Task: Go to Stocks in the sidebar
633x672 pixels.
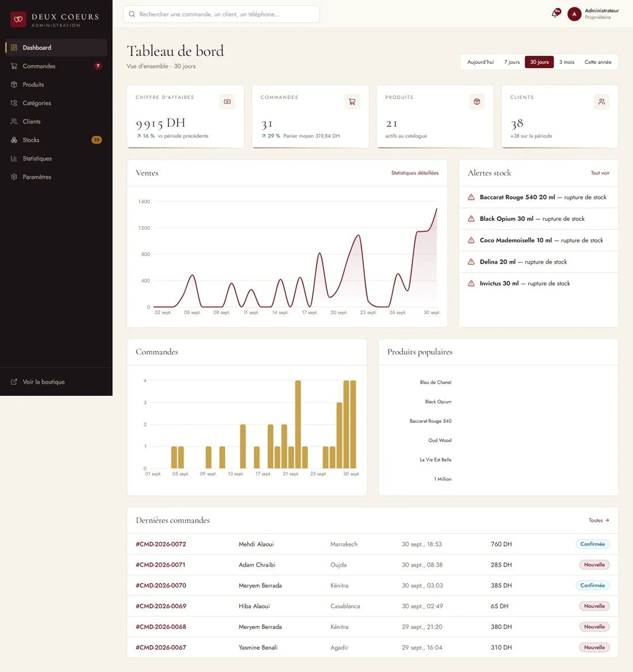Action: (x=56, y=140)
